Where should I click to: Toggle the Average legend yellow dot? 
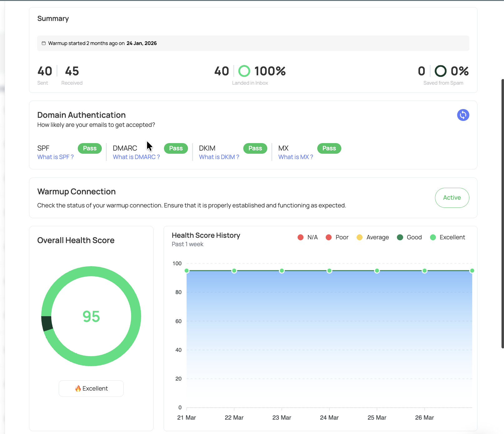pyautogui.click(x=359, y=237)
